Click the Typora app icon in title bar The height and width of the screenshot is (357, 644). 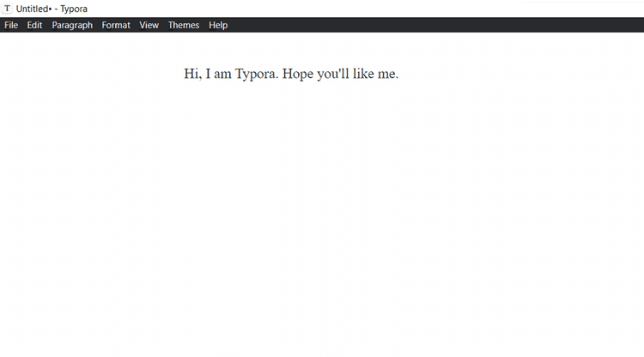click(8, 9)
